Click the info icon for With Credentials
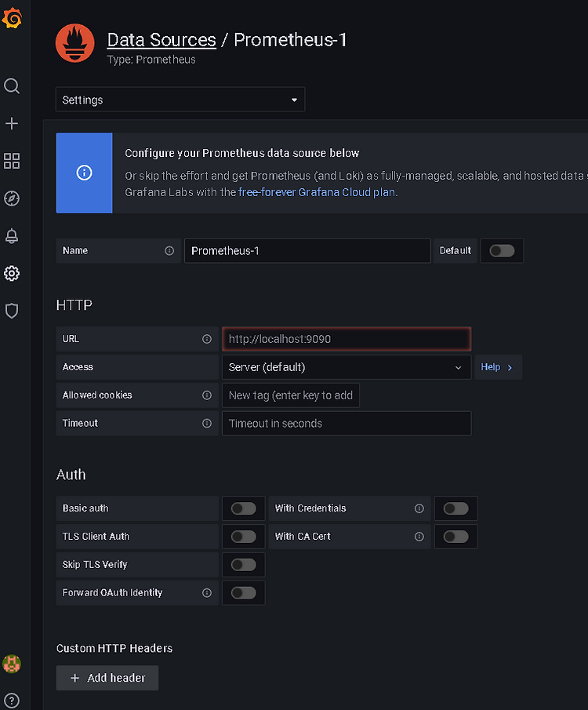This screenshot has height=710, width=588. coord(419,508)
